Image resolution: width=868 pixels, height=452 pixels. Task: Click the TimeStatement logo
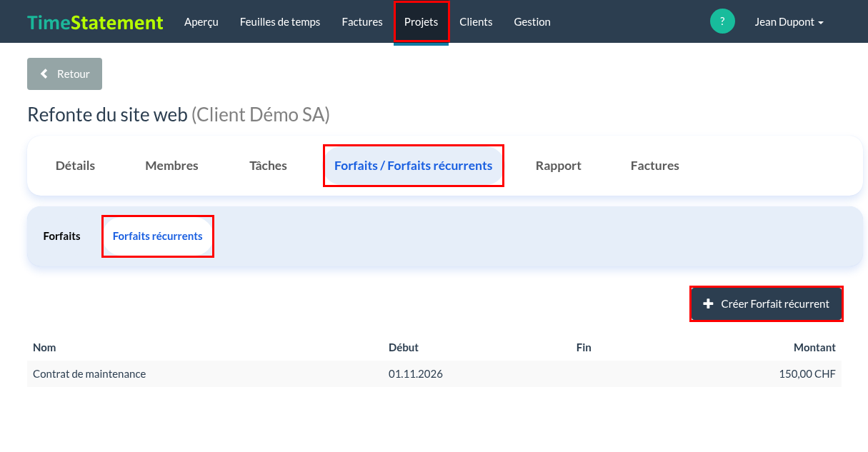(x=96, y=22)
